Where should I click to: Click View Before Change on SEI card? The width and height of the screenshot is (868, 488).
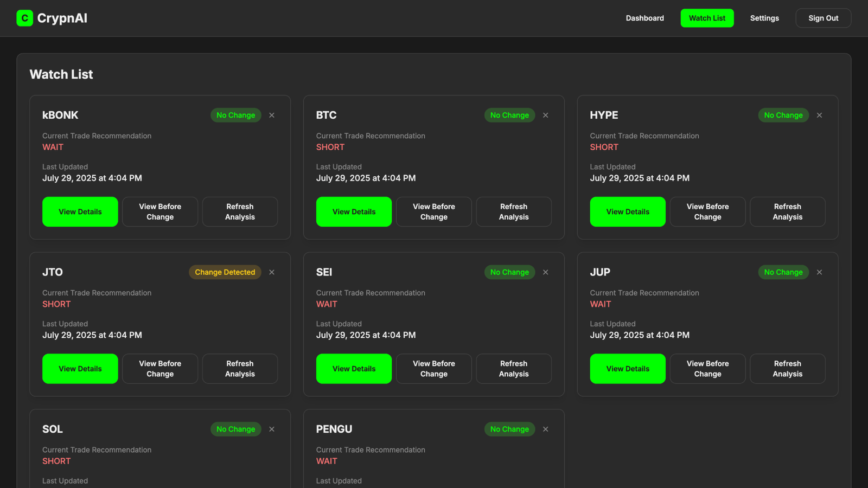point(434,369)
